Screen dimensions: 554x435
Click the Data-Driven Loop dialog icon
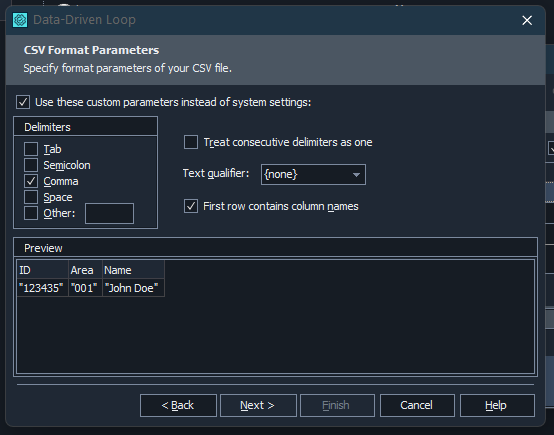click(20, 20)
